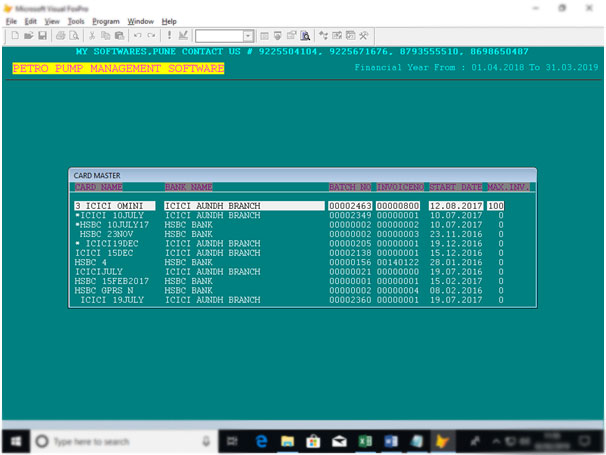Click the Copy toolbar icon
The image size is (606, 455).
tap(106, 36)
